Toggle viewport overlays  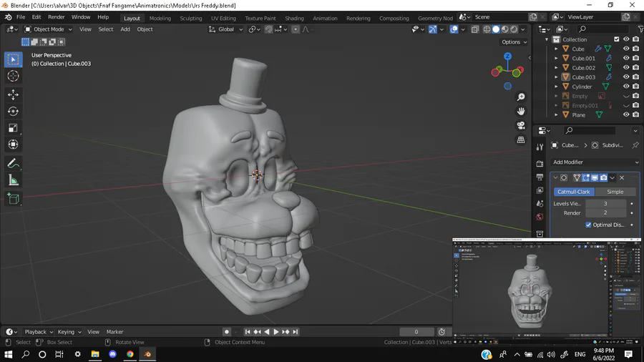point(454,29)
